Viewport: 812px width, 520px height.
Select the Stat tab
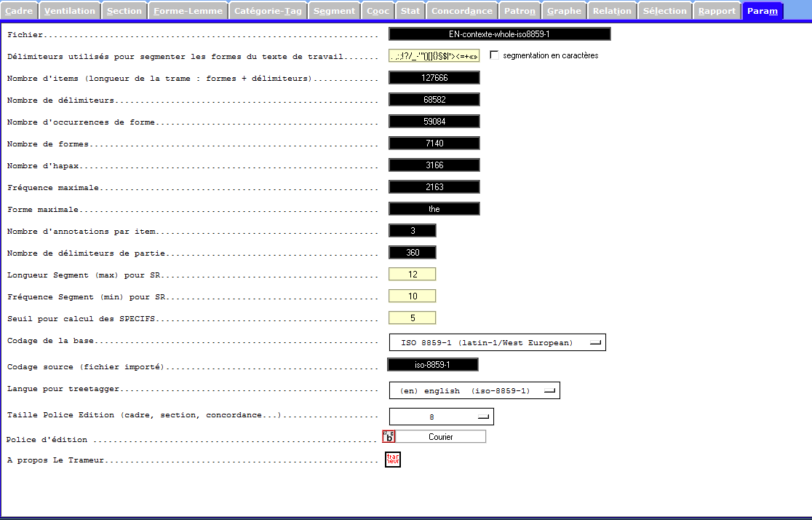point(410,11)
